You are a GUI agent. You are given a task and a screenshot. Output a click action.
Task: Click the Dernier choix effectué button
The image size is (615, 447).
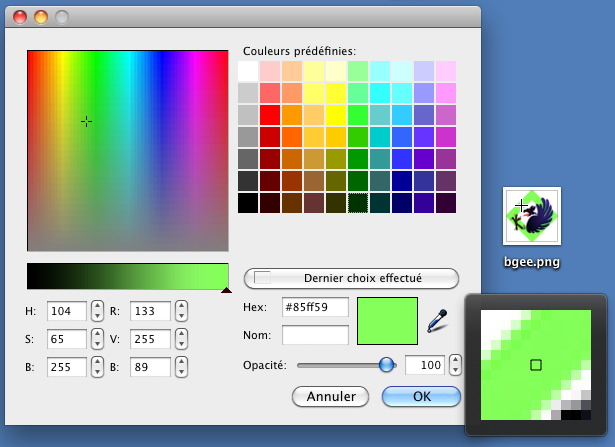click(x=351, y=278)
